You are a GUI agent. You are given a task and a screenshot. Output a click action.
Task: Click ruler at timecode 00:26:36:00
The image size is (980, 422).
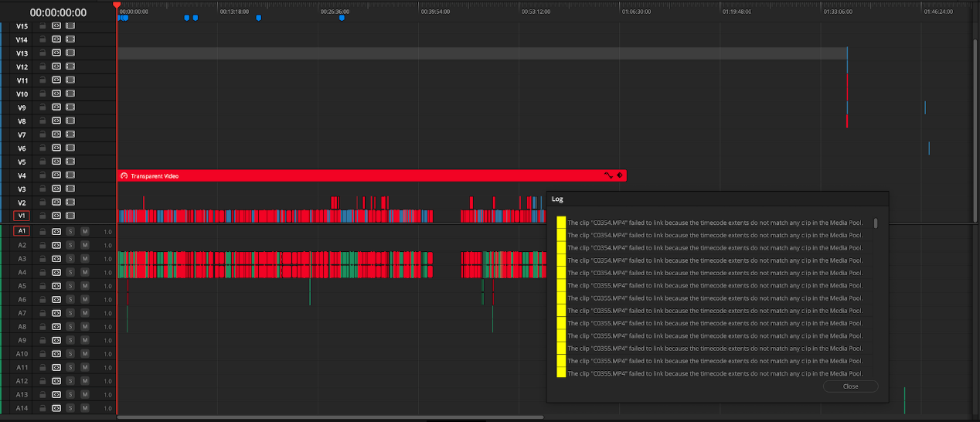tap(335, 12)
